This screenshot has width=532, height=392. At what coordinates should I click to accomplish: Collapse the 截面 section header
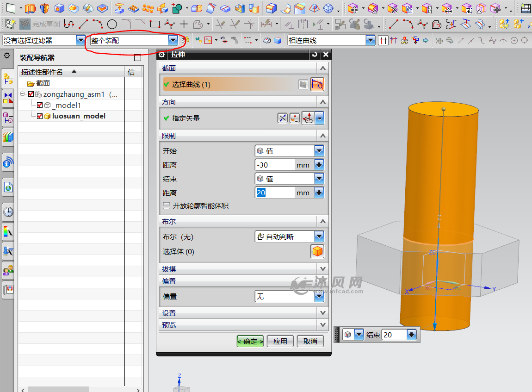[322, 68]
